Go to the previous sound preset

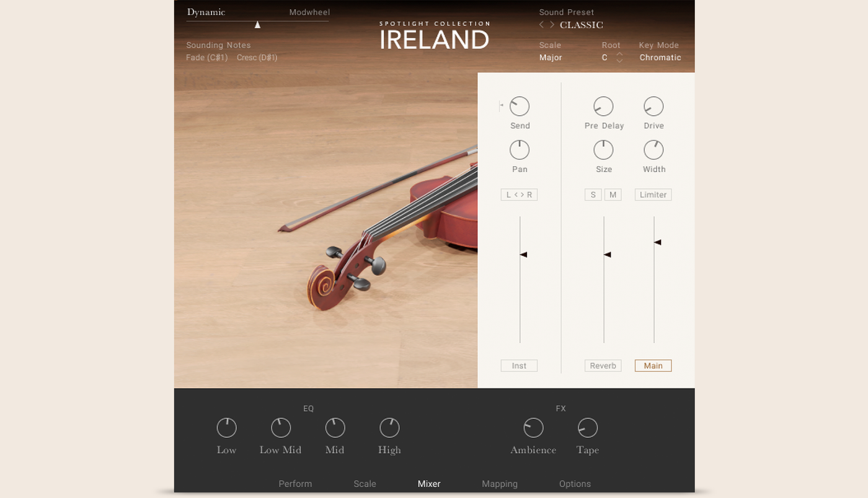coord(541,25)
